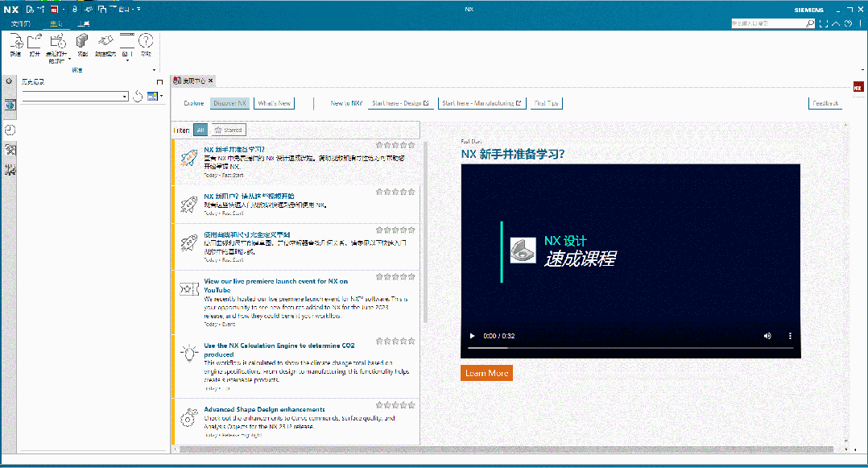Expand the Window dropdown arrow in the ribbon
This screenshot has width=868, height=468.
tap(127, 60)
